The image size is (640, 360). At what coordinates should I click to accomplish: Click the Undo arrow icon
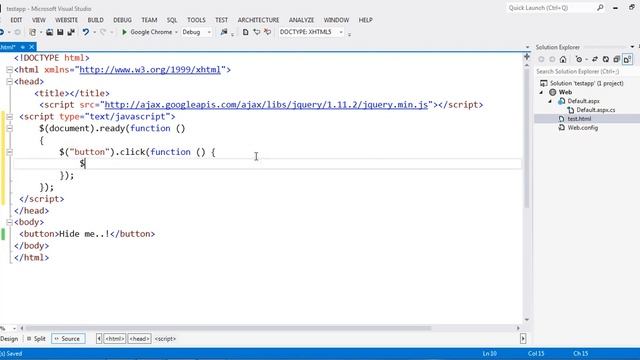85,32
